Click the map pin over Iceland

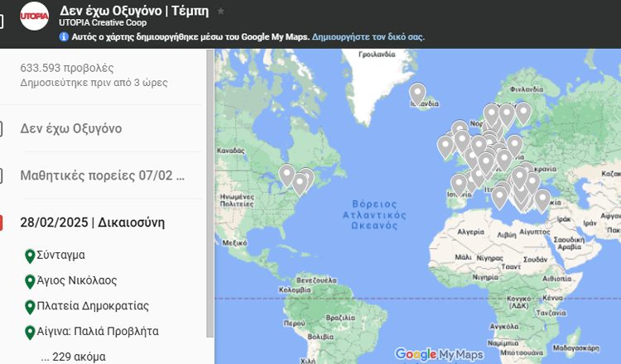[417, 93]
